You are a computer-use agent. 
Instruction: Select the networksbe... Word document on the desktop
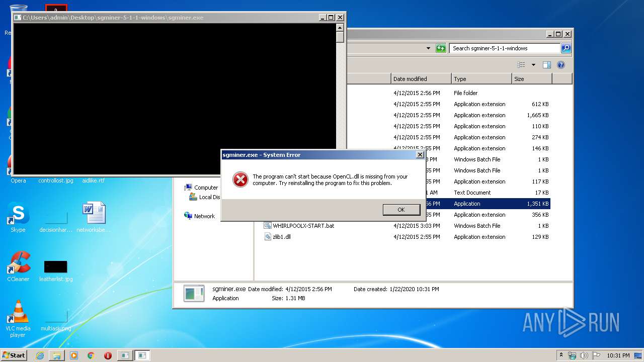[x=94, y=218]
